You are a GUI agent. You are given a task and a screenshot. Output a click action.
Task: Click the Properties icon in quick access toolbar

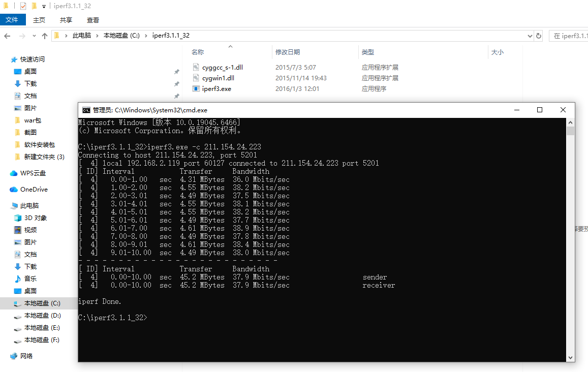click(x=23, y=6)
